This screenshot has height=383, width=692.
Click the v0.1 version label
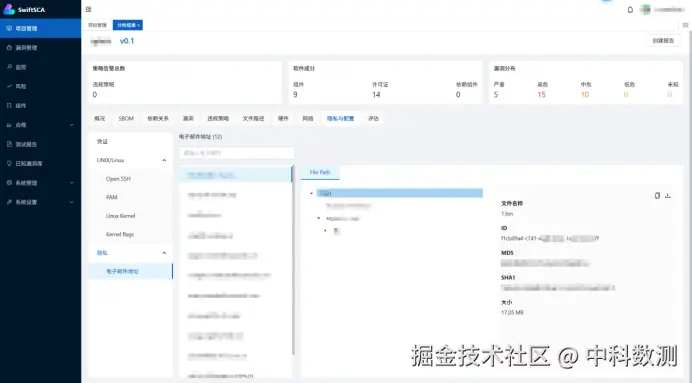[x=127, y=41]
